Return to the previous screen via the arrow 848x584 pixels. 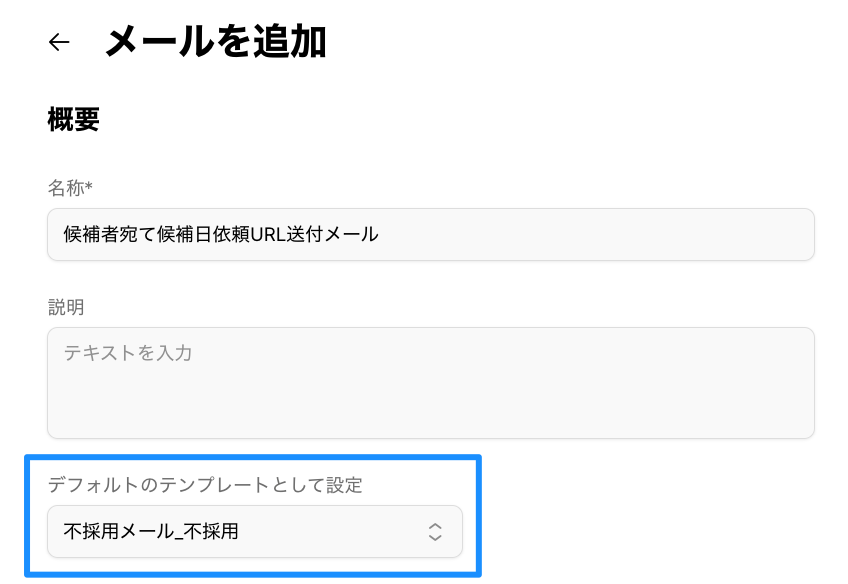click(x=57, y=42)
